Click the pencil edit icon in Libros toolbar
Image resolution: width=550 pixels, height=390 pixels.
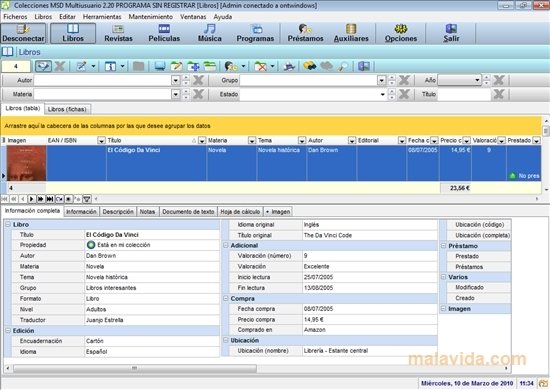click(81, 66)
